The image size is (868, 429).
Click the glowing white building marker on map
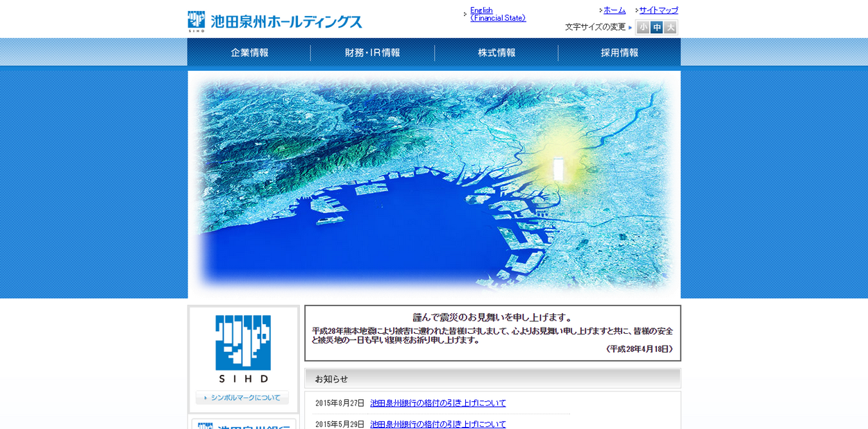coord(558,169)
